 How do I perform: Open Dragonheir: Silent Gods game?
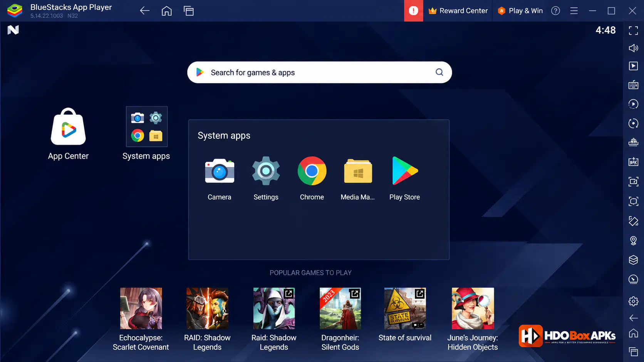click(340, 309)
